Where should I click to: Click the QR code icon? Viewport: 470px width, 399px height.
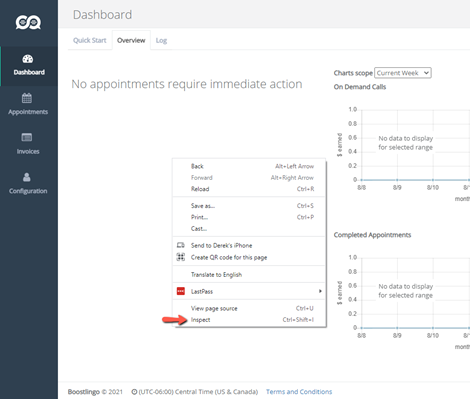[x=181, y=257]
